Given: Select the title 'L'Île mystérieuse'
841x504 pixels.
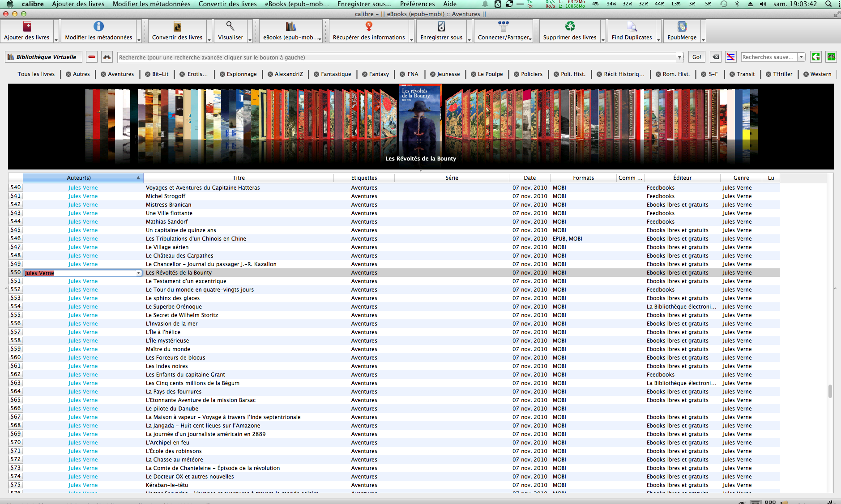Looking at the screenshot, I should tap(167, 341).
